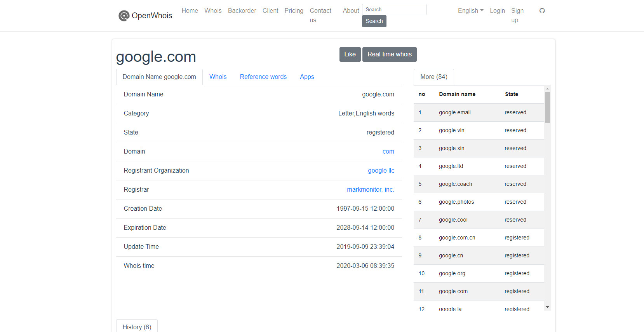Open the GitHub icon link

542,10
